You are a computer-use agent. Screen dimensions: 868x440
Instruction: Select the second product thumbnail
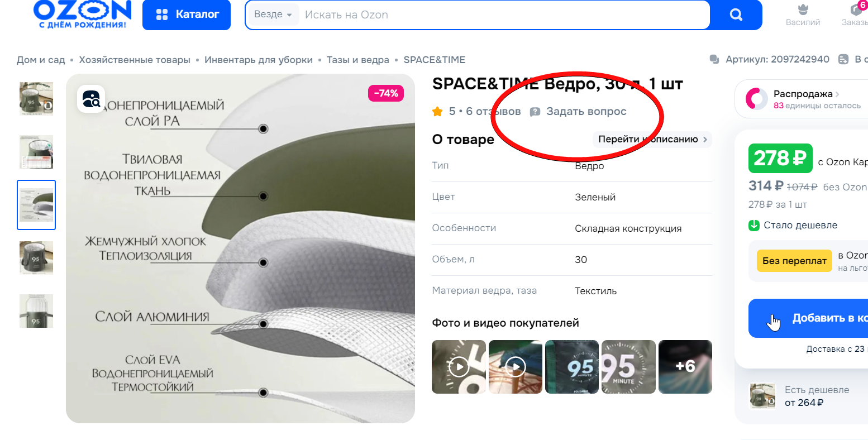click(36, 152)
